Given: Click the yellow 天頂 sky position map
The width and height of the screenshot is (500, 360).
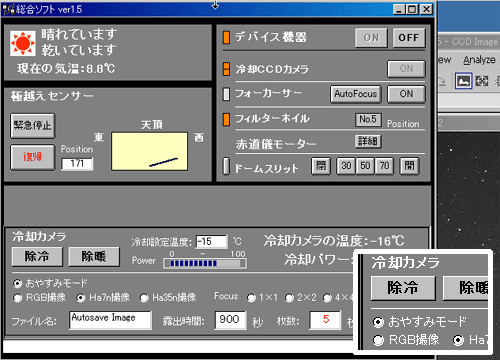Looking at the screenshot, I should pyautogui.click(x=149, y=152).
